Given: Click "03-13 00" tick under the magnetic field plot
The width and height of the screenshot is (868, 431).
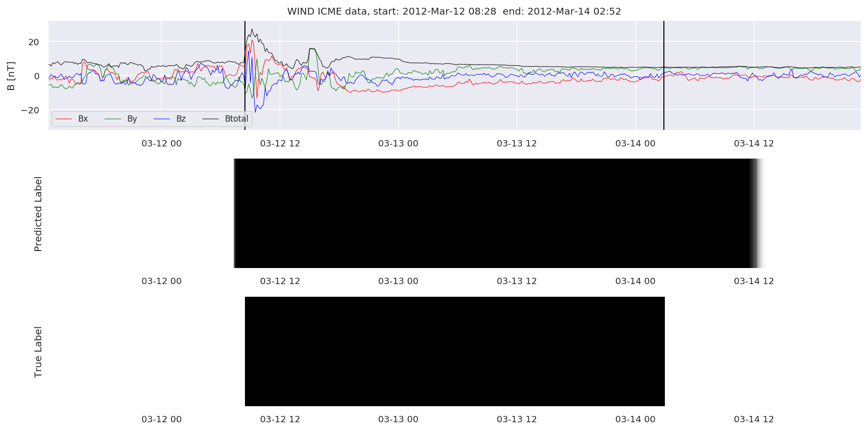Looking at the screenshot, I should [399, 144].
